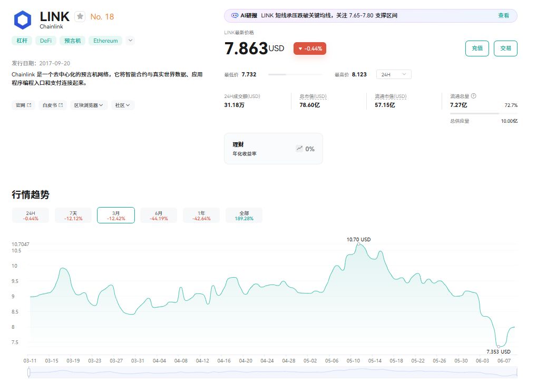Click the 预言机 tag

[x=72, y=41]
